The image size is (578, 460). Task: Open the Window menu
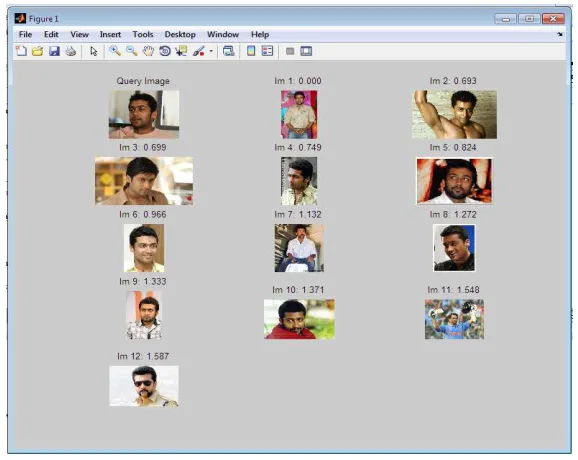(x=223, y=34)
